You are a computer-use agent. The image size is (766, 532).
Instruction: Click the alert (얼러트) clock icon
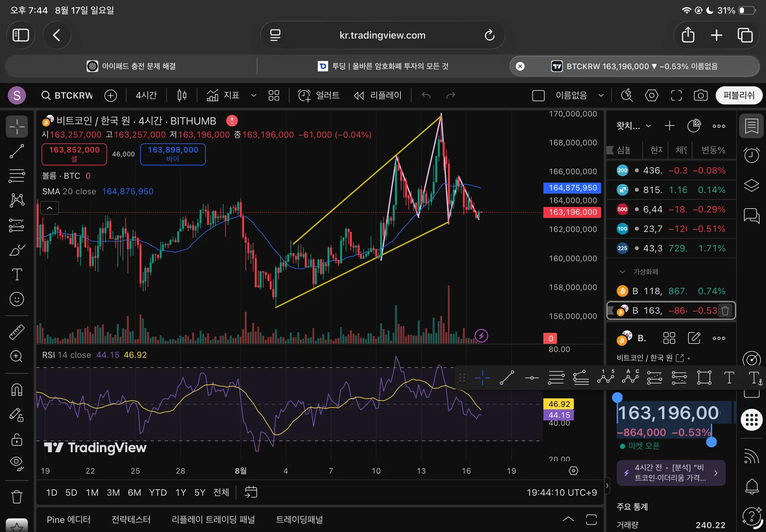305,96
